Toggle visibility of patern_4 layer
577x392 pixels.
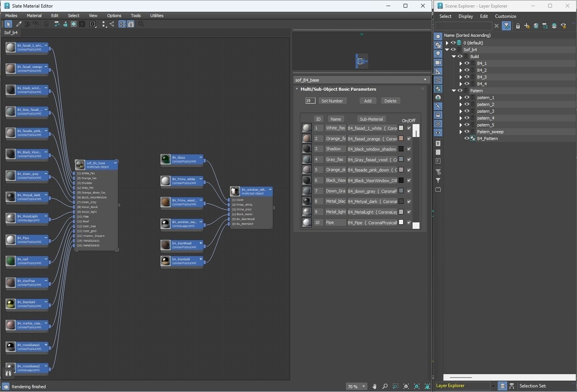click(467, 118)
